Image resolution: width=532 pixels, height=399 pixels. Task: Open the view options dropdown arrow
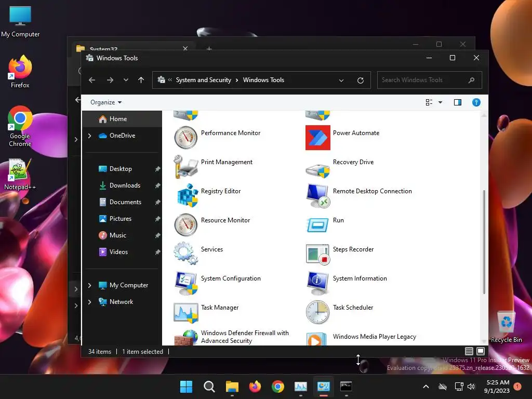(x=440, y=102)
